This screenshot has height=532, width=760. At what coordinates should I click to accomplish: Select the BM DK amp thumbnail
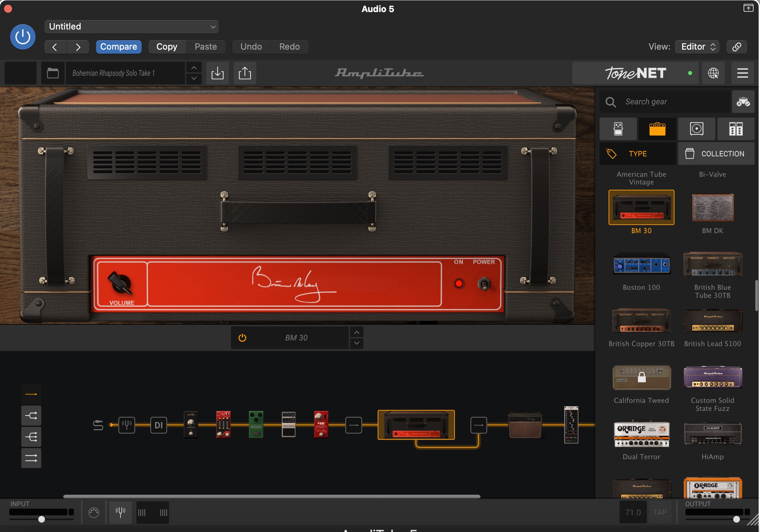point(713,207)
